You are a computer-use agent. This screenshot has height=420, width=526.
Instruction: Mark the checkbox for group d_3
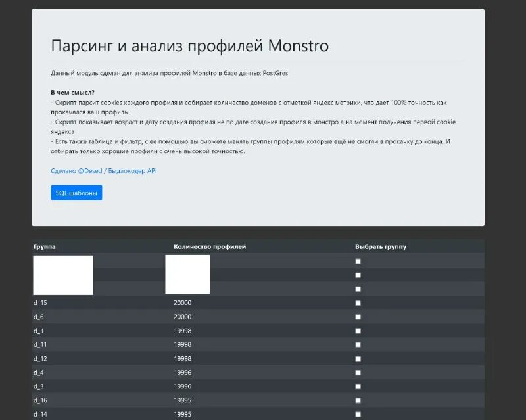coord(358,386)
